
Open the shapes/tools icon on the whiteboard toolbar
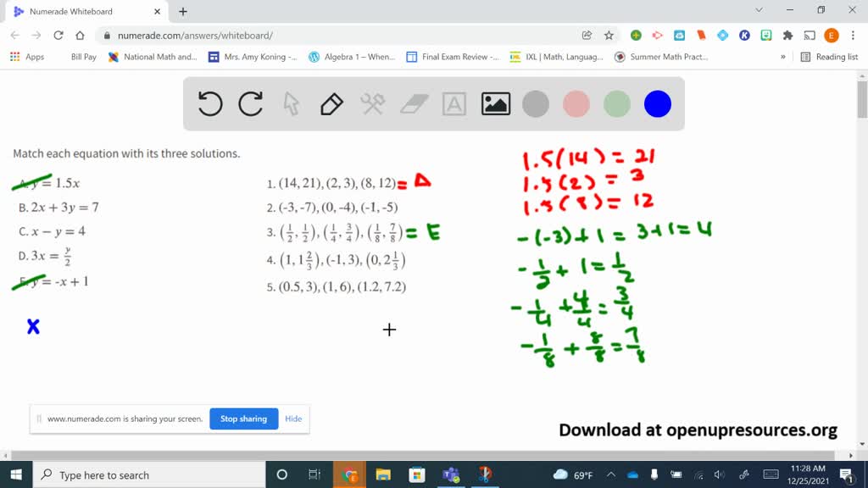pos(371,103)
